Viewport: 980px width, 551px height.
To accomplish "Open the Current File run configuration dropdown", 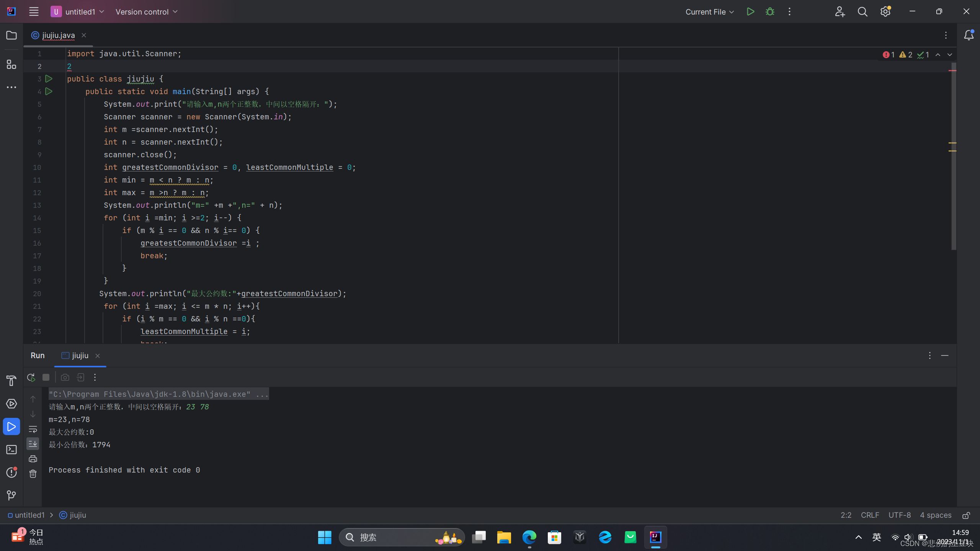I will (710, 11).
